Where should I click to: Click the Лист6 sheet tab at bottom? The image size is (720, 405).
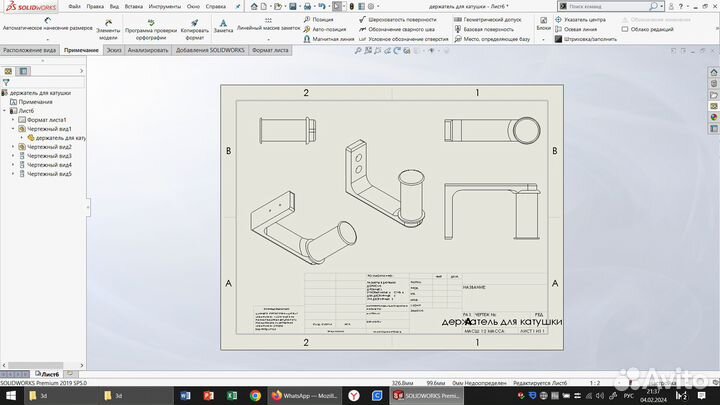tap(48, 373)
